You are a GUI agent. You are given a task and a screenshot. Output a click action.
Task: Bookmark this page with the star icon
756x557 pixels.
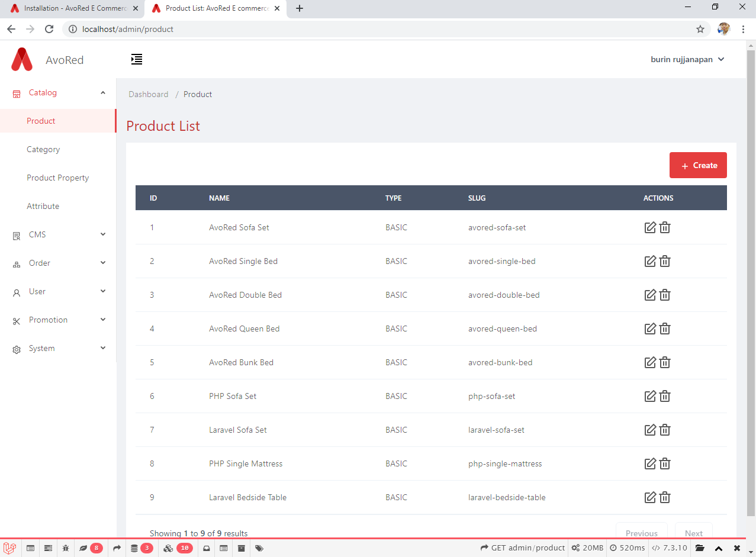click(x=700, y=29)
